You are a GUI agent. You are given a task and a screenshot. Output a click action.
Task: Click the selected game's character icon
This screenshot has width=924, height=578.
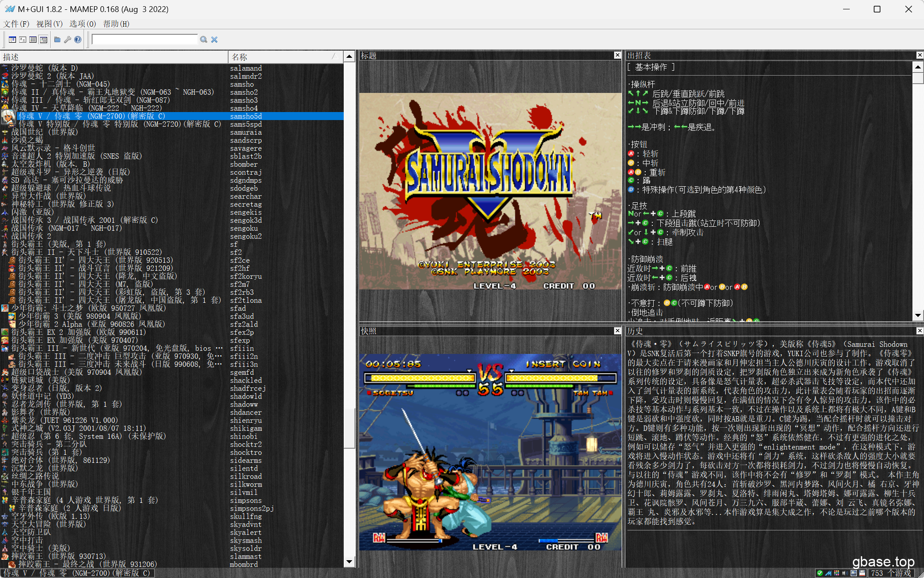click(x=8, y=116)
